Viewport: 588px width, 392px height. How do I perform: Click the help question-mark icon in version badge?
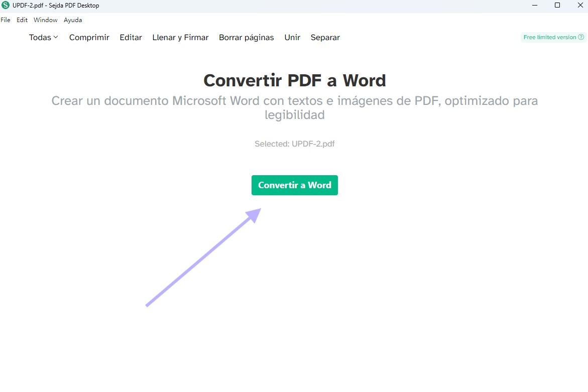tap(581, 37)
